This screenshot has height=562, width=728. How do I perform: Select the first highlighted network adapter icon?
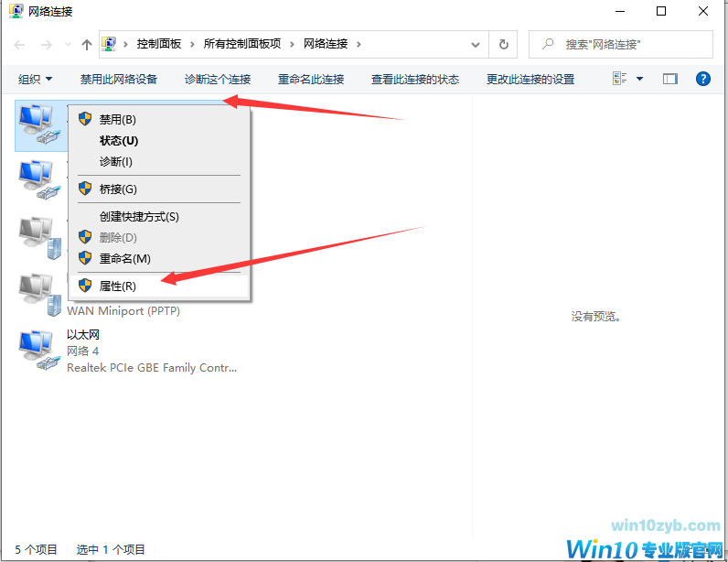(x=39, y=124)
